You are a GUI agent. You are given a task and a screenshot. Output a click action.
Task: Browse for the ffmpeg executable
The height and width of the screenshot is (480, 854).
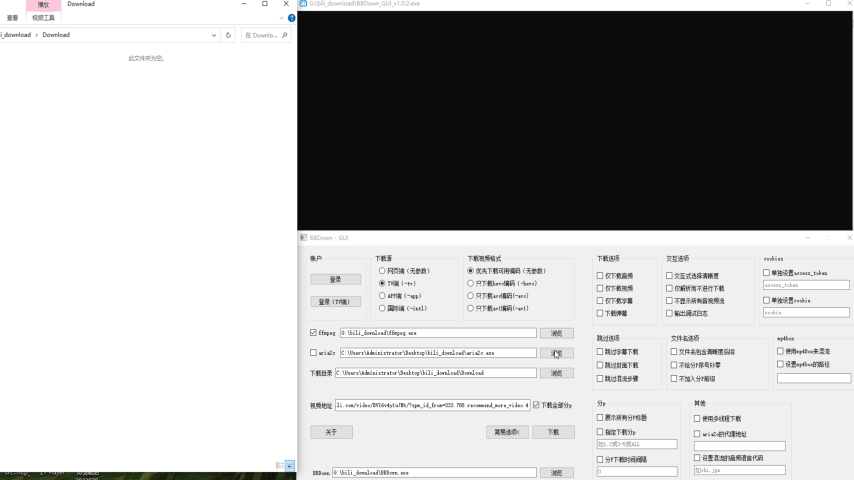tap(557, 333)
